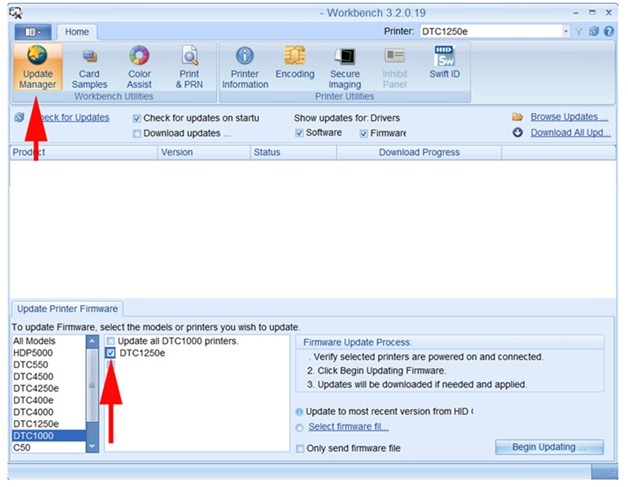Select the Update Printer Firmware tab

[x=66, y=308]
